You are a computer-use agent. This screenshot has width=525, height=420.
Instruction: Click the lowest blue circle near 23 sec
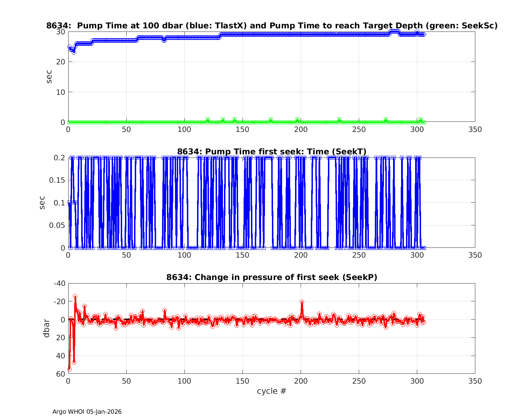tap(74, 52)
